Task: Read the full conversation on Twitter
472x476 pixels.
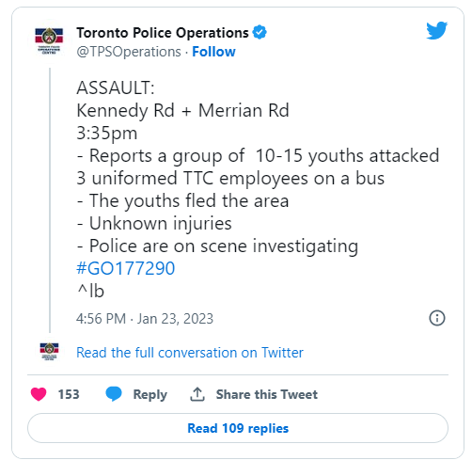Action: pos(190,353)
